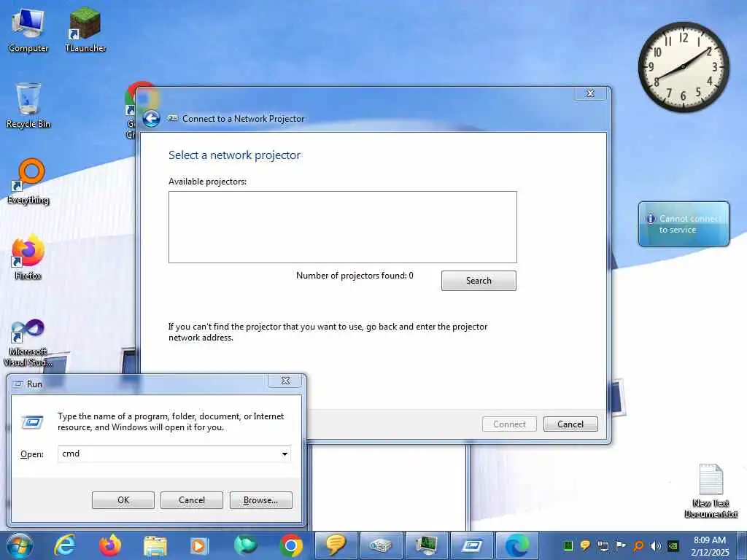Open the TLauncher desktop shortcut
Screen dimensions: 747x560
click(x=85, y=29)
